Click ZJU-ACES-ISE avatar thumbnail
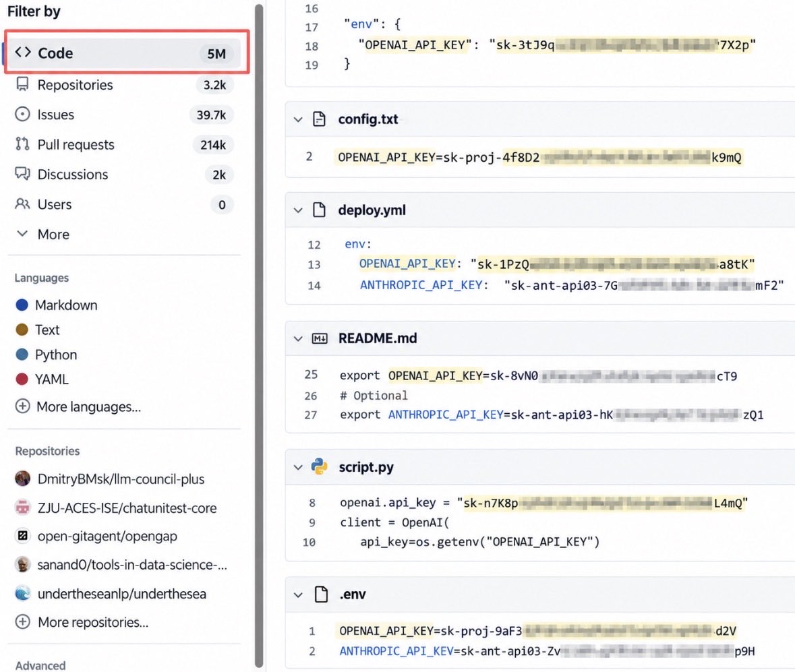This screenshot has width=795, height=672. pyautogui.click(x=22, y=508)
